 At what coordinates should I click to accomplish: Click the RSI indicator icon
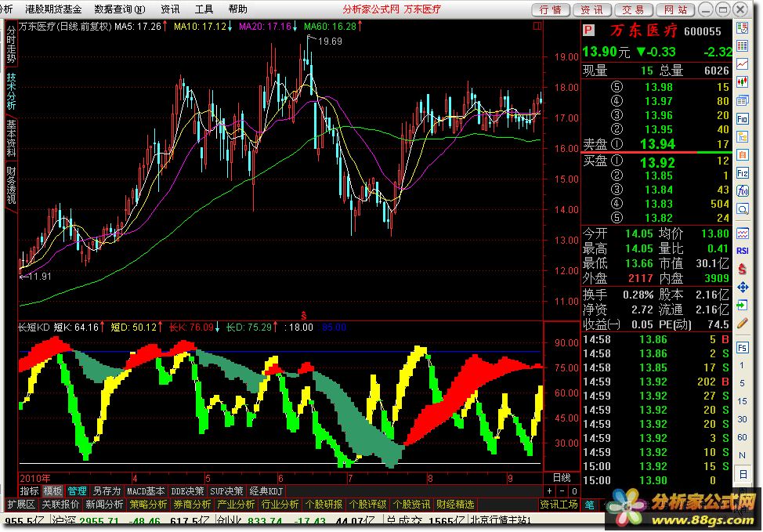[x=742, y=251]
